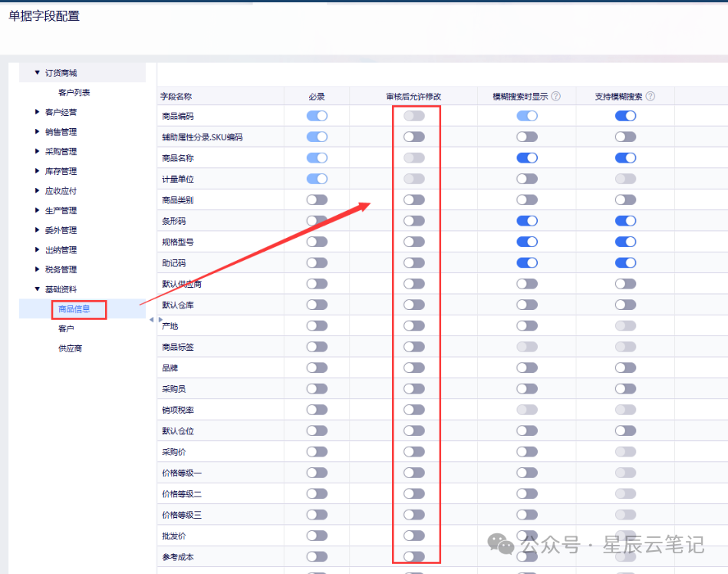Screen dimensions: 728x574
Task: Open help icon beside 支持模糊搜索 header
Action: point(651,96)
